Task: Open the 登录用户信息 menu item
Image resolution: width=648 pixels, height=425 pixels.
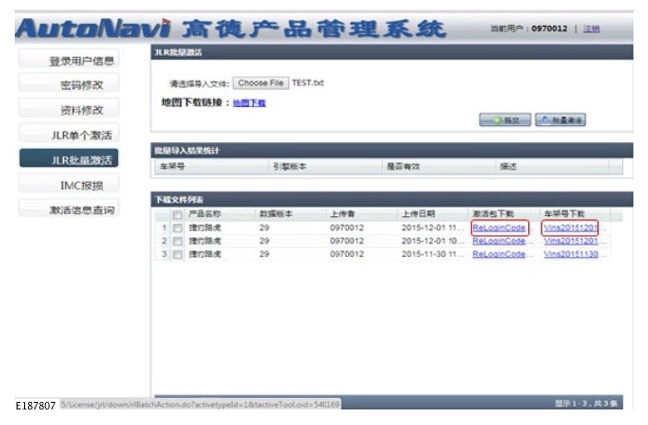Action: pyautogui.click(x=69, y=61)
